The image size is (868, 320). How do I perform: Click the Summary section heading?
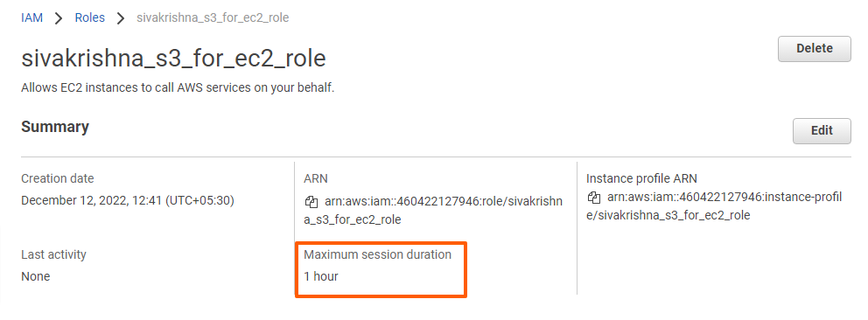(55, 127)
